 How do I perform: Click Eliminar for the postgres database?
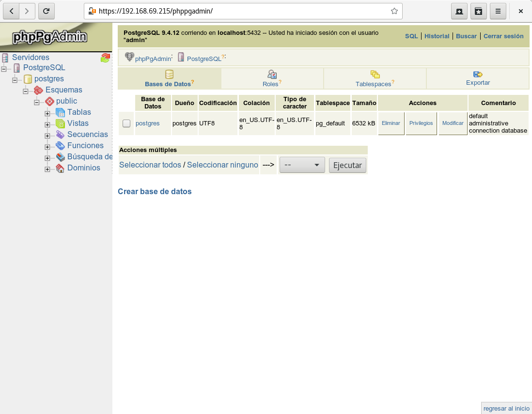(x=391, y=123)
